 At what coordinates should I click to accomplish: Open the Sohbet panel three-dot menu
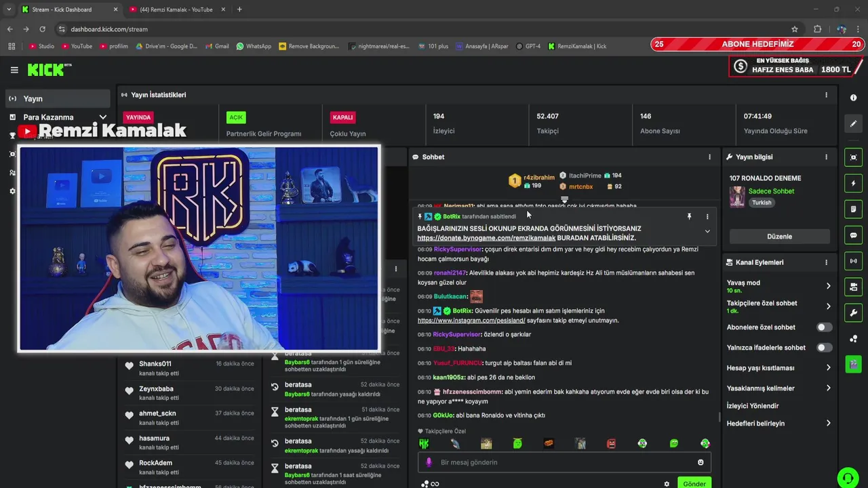coord(710,157)
